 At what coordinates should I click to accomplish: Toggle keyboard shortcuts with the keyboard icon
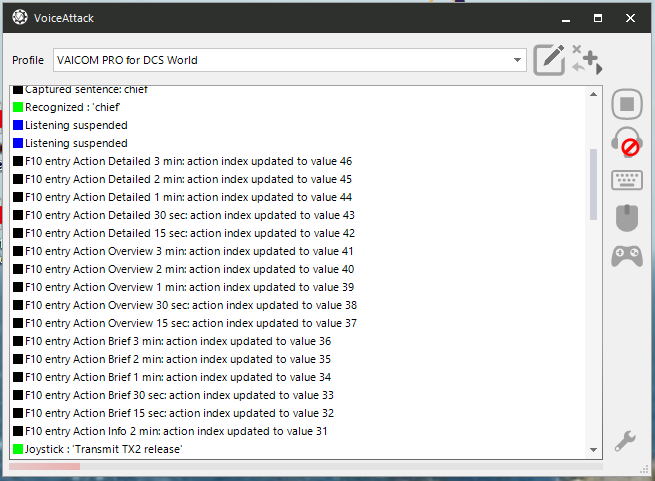[x=627, y=180]
